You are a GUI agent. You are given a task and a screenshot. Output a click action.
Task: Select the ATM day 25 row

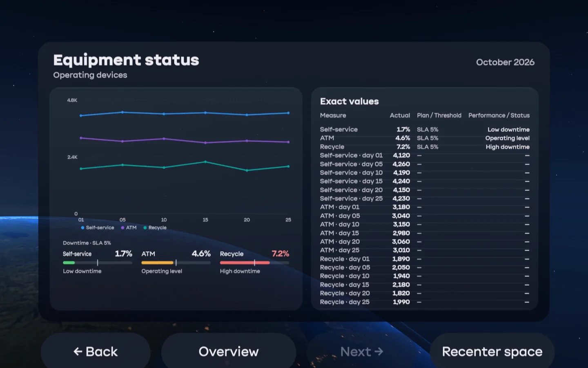[x=425, y=250]
